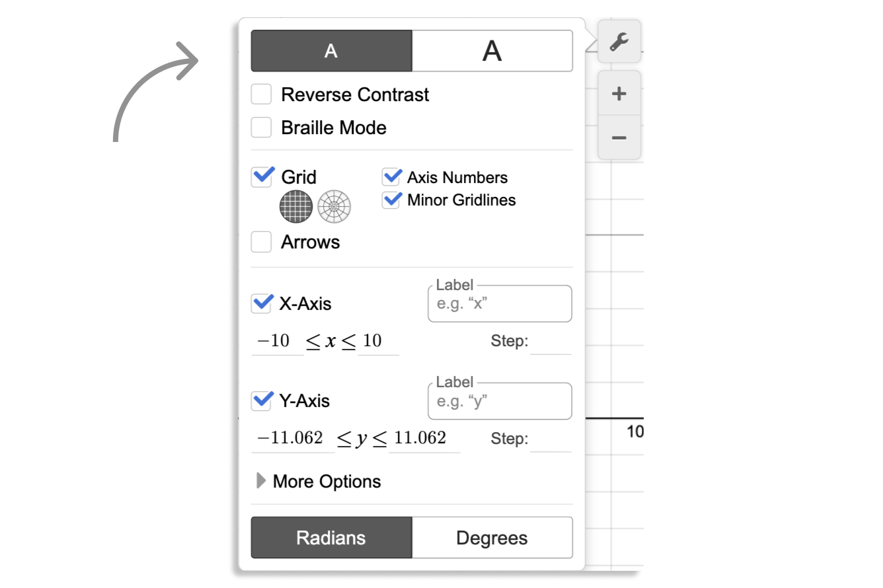Hide Minor Gridlines
The image size is (883, 588).
pos(392,200)
